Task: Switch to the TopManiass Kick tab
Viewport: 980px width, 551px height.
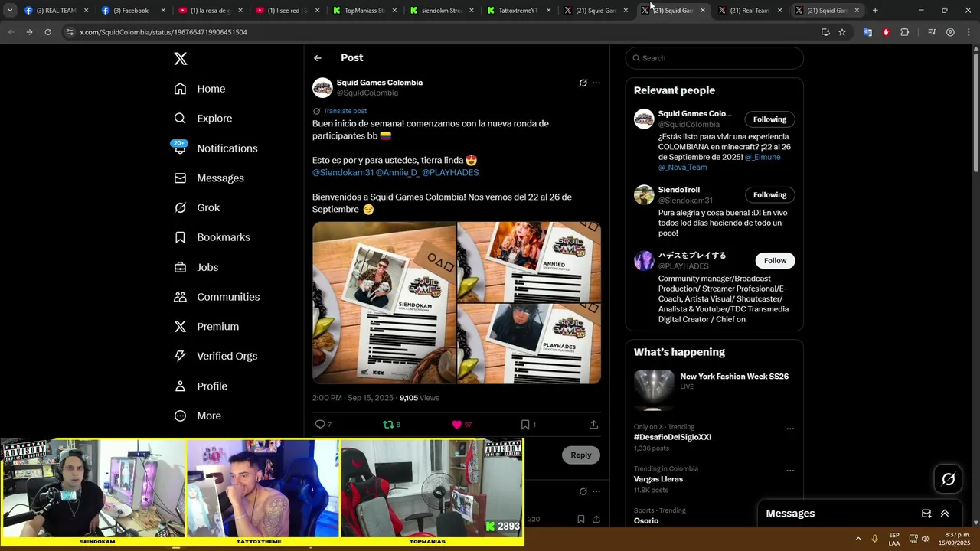Action: click(x=364, y=11)
